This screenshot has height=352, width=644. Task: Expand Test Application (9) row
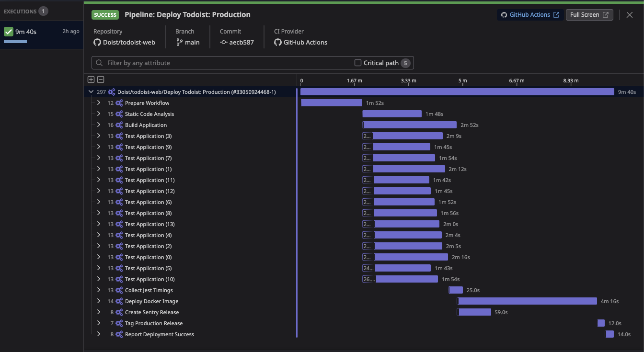pyautogui.click(x=99, y=147)
